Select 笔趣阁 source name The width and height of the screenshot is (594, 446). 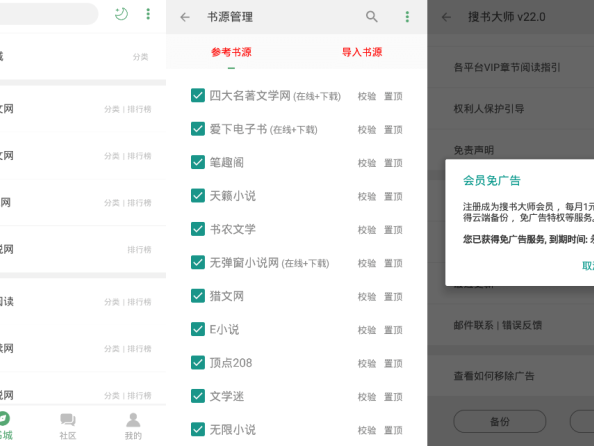[x=227, y=163]
